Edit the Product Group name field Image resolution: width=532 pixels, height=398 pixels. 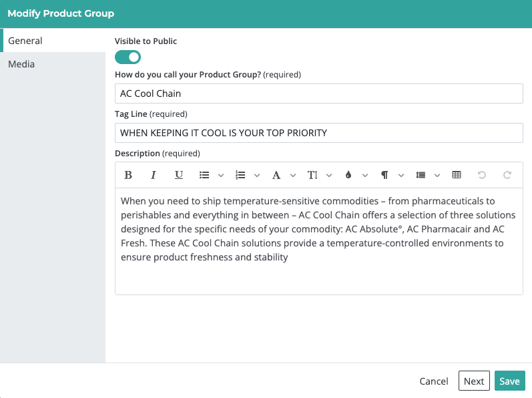(319, 93)
